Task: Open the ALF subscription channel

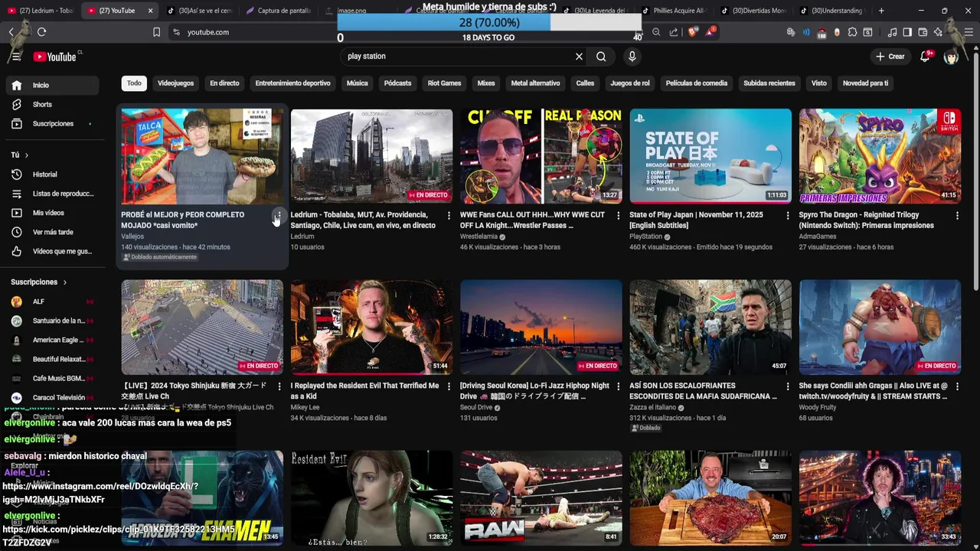Action: [52, 302]
